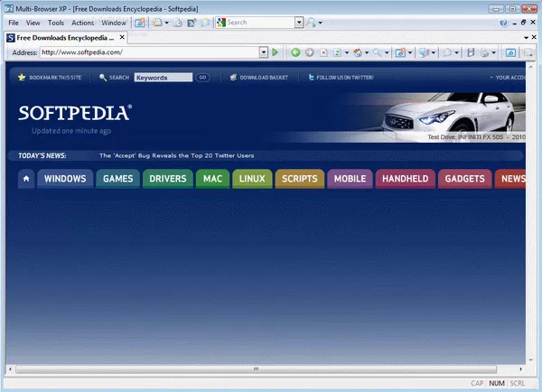Print the page with printer icon
The image size is (542, 392).
pyautogui.click(x=484, y=52)
